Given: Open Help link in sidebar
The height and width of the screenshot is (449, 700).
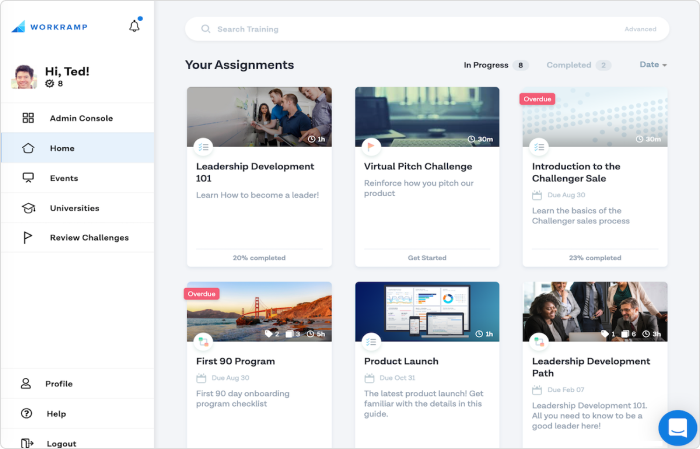Looking at the screenshot, I should coord(78,413).
